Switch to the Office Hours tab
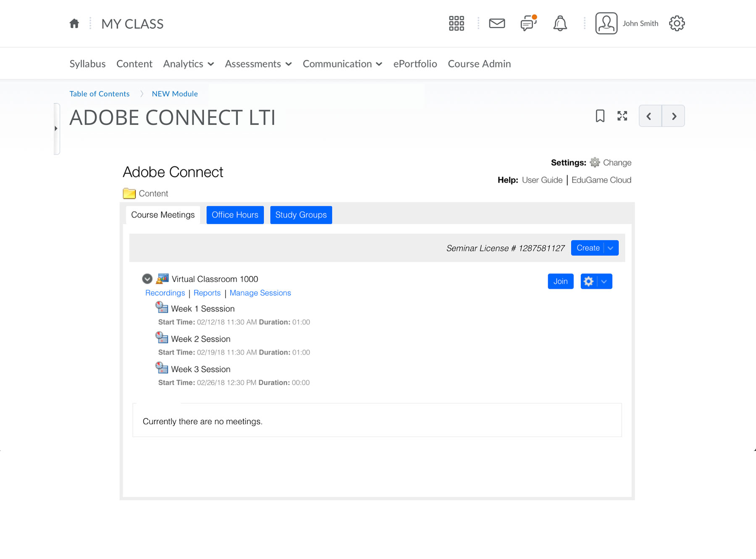Screen dimensions: 756x559 [x=235, y=215]
